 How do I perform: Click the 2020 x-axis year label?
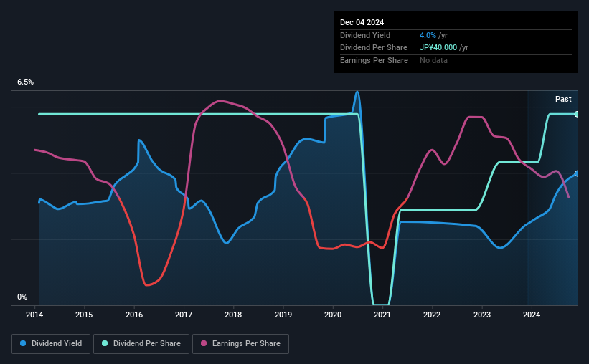(x=333, y=315)
